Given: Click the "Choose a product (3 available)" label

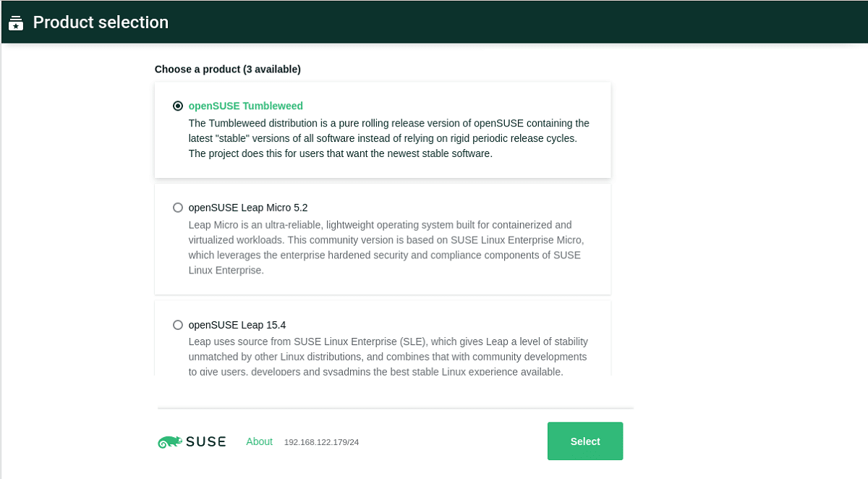Looking at the screenshot, I should click(227, 69).
